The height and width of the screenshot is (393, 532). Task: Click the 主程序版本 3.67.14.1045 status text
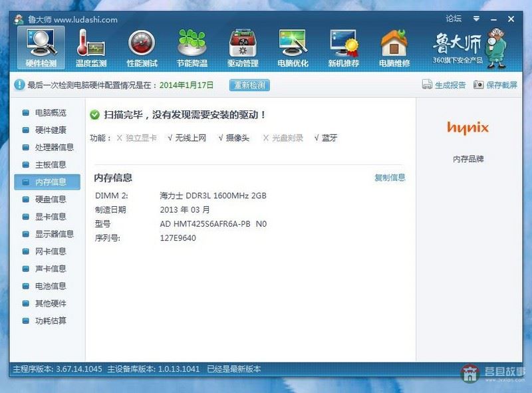tap(57, 369)
